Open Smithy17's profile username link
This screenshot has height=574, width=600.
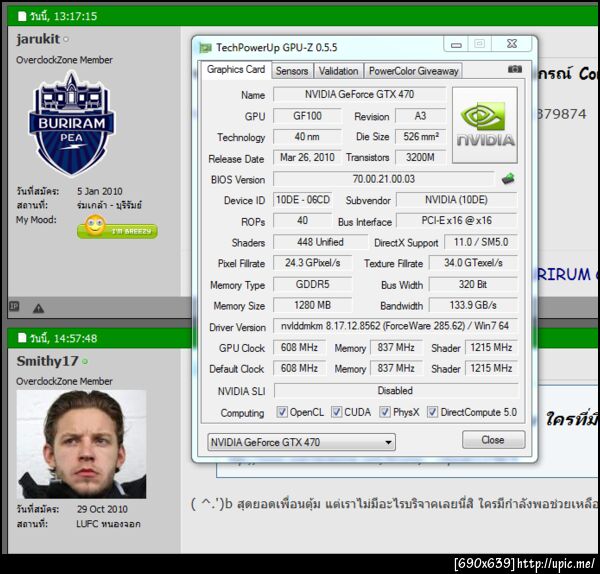[x=47, y=361]
